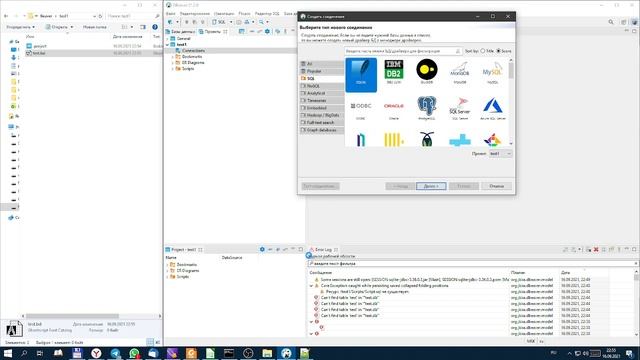The image size is (640, 360).
Task: Collapse the Core Exception log entry
Action: tap(311, 286)
